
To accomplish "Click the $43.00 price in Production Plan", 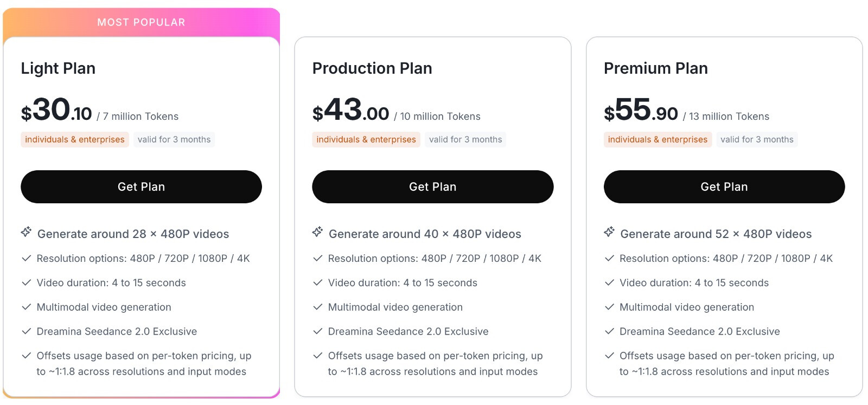I will click(x=350, y=110).
